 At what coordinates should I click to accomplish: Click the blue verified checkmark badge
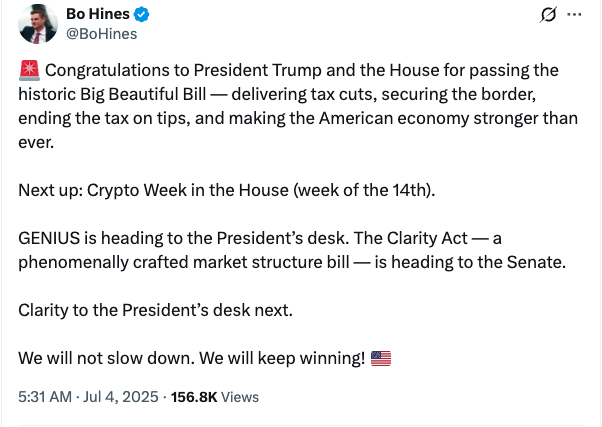coord(144,15)
